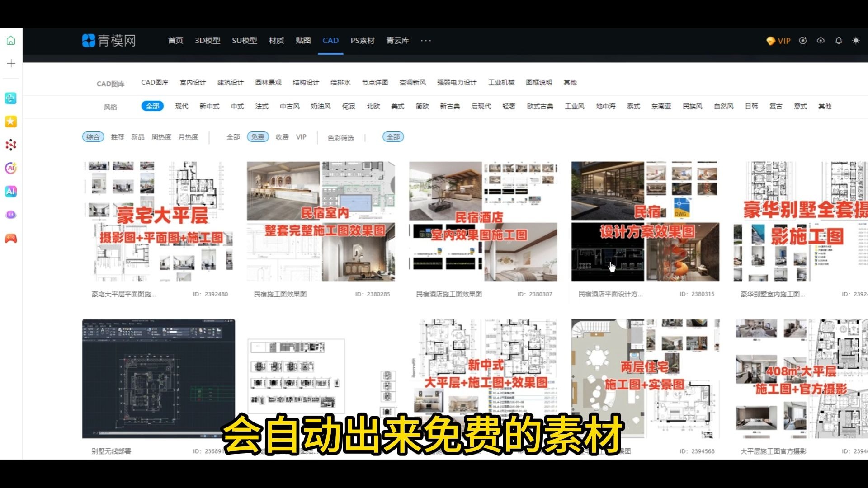Open the 材质 navigation tab

tap(276, 41)
